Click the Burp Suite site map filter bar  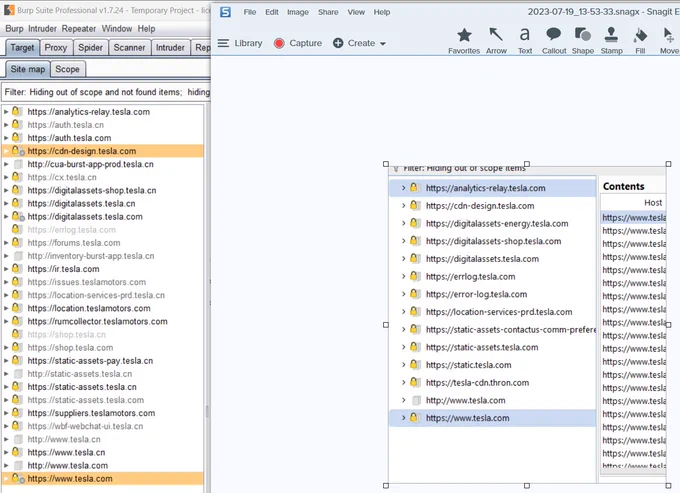pos(106,92)
